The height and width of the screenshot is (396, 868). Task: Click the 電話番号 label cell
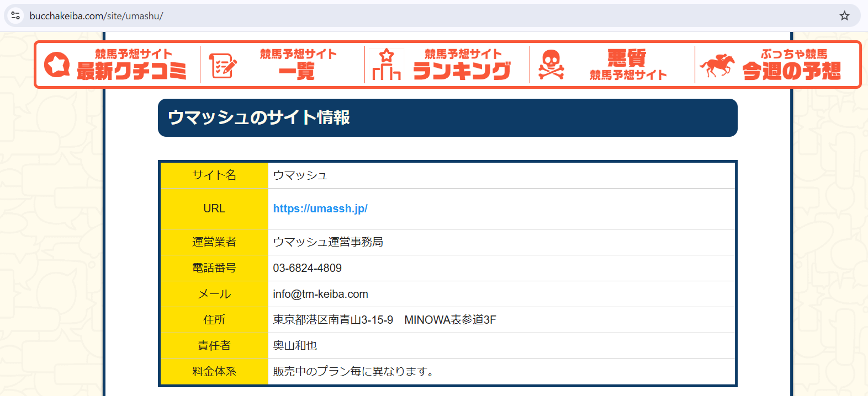pos(214,268)
